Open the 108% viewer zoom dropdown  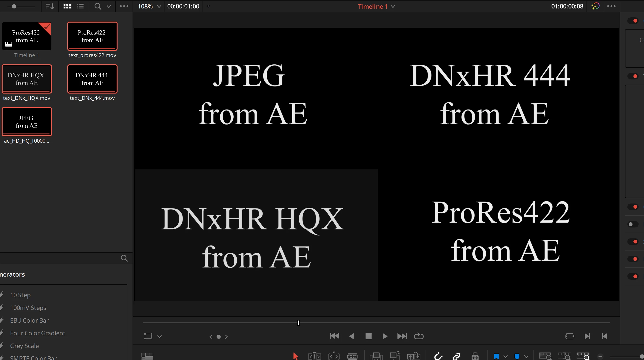coord(159,7)
